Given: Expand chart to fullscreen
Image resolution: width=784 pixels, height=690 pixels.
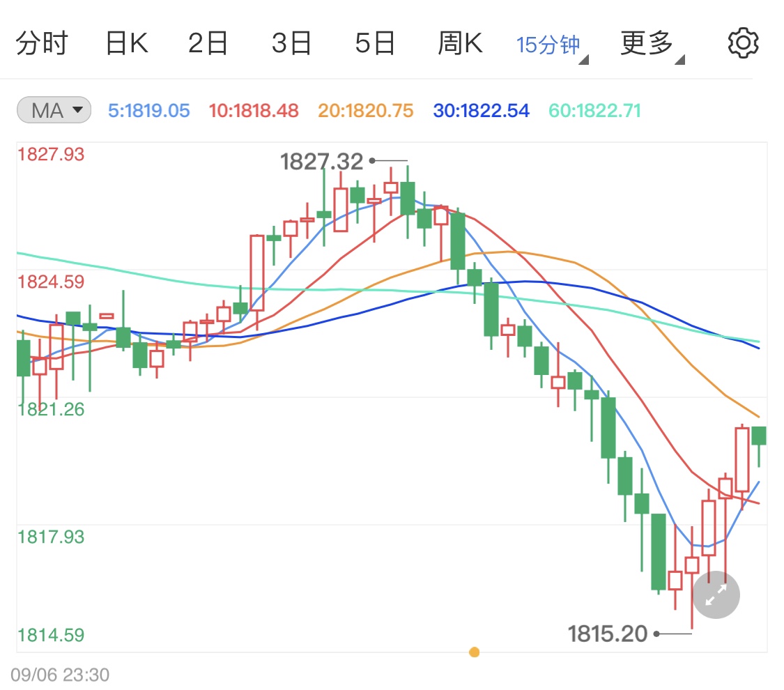Looking at the screenshot, I should pos(716,595).
